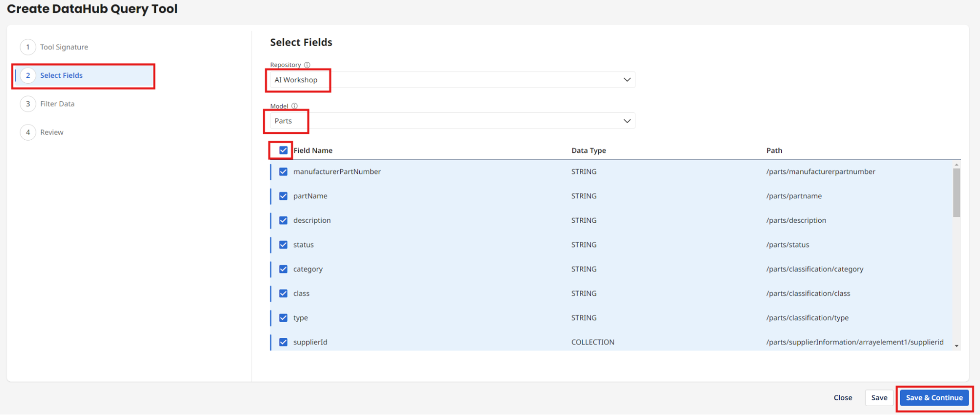Click scrollbar down arrow in fields table
Viewport: 980px width, 415px height.
click(x=956, y=346)
